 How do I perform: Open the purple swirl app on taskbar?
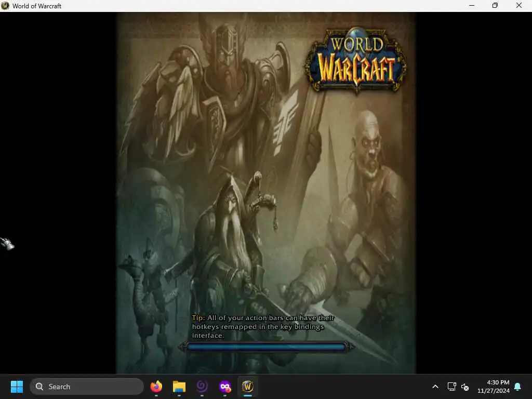(x=202, y=387)
